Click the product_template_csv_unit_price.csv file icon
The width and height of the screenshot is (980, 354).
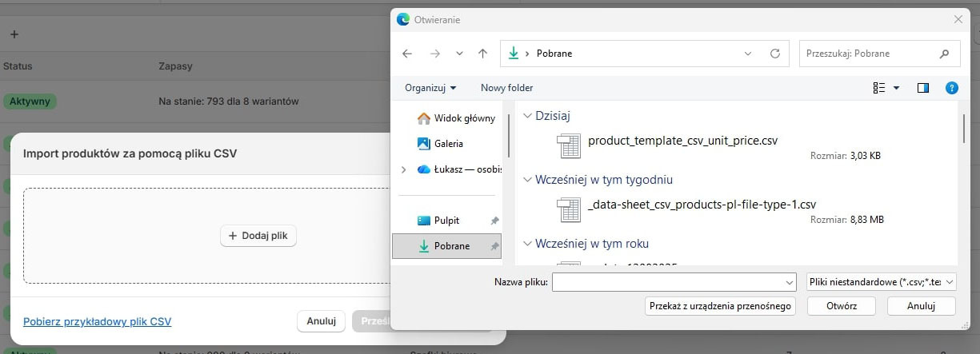pyautogui.click(x=568, y=146)
